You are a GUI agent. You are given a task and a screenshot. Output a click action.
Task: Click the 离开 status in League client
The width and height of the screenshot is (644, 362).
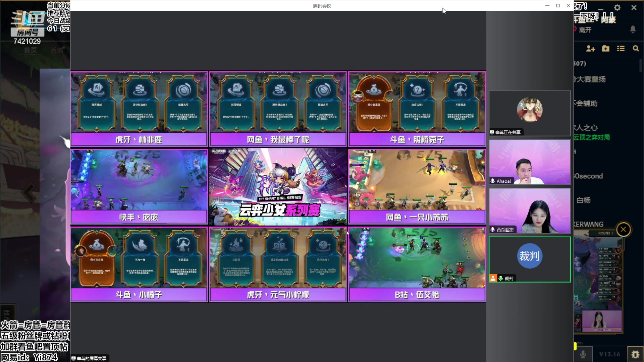(x=585, y=30)
